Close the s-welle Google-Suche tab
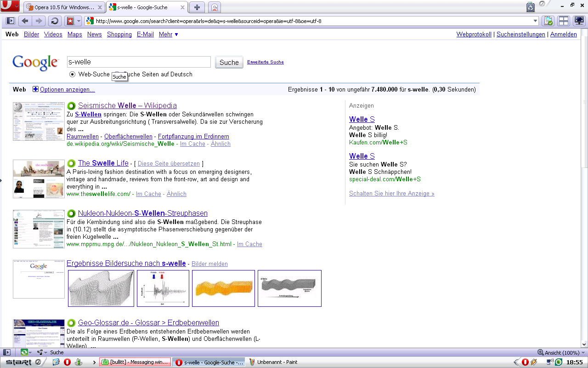This screenshot has width=588, height=368. 183,7
